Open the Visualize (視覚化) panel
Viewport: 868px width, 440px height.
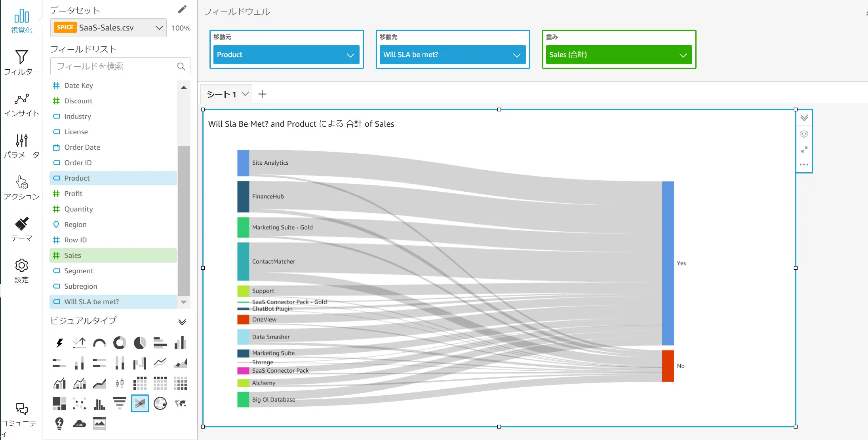(21, 21)
